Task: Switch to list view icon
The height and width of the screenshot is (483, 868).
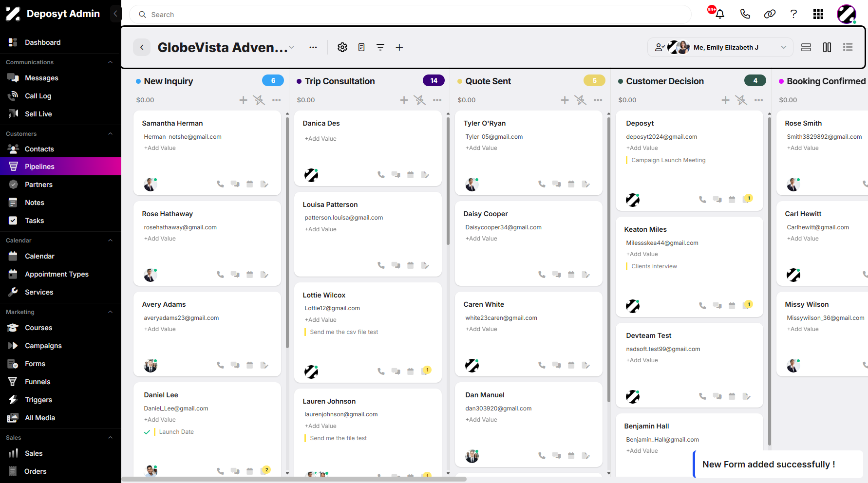Action: 848,47
